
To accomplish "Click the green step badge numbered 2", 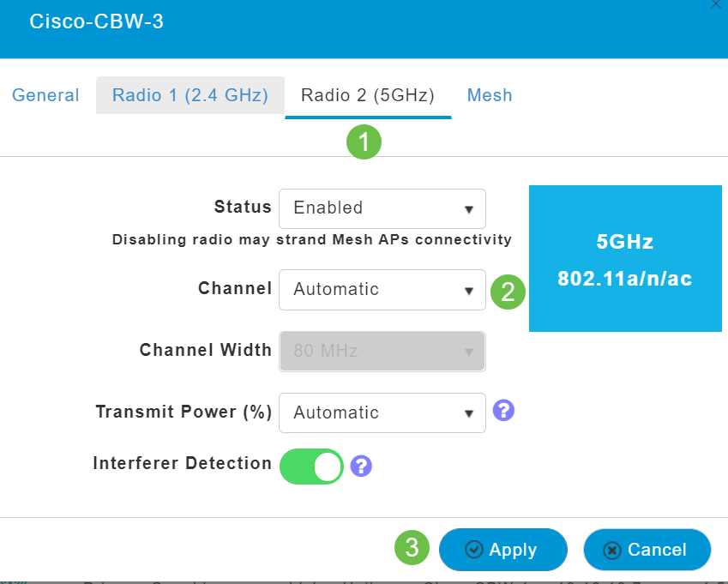I will coord(508,292).
